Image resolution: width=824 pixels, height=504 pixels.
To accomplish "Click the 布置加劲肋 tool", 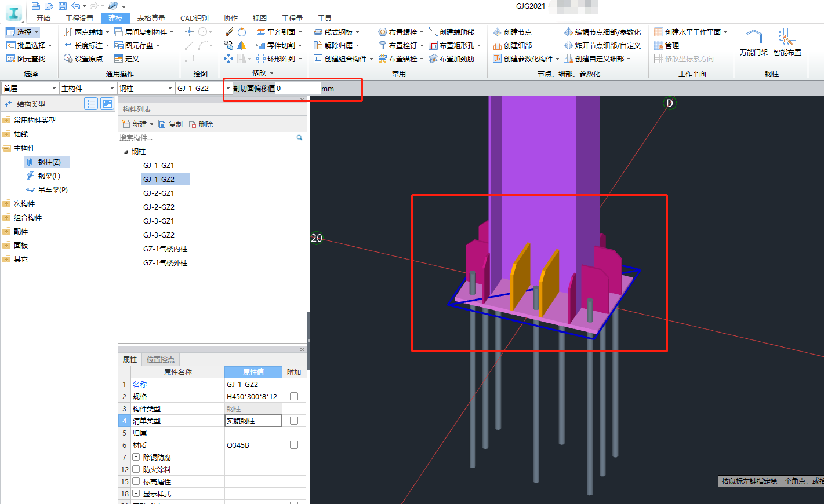I will pos(452,59).
